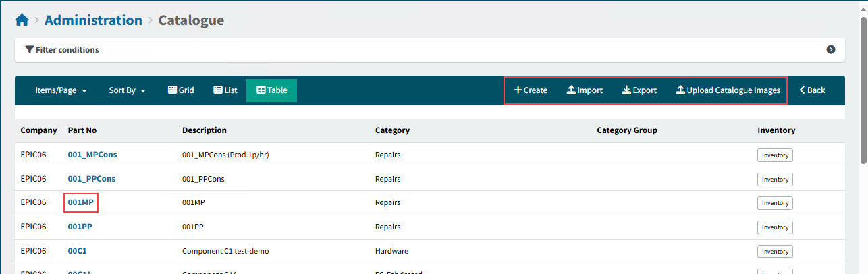This screenshot has width=868, height=274.
Task: Select the Hardware category cell
Action: (x=391, y=251)
